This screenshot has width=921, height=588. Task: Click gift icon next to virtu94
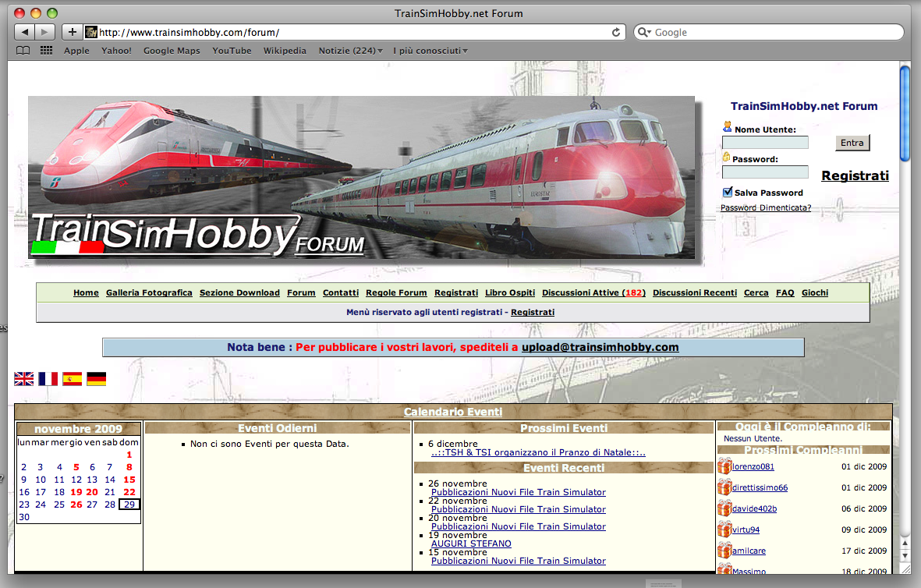[724, 530]
